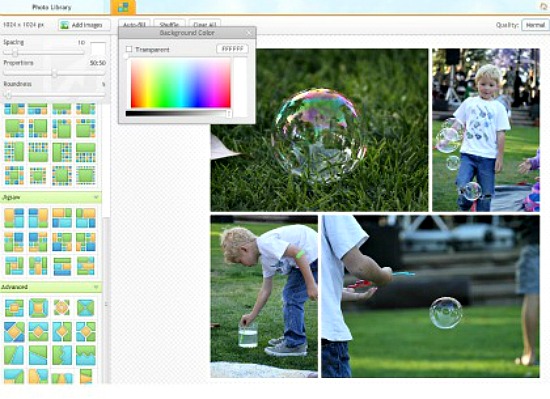This screenshot has width=550, height=399.
Task: Choose first layout in Advanced second row
Action: click(x=14, y=332)
